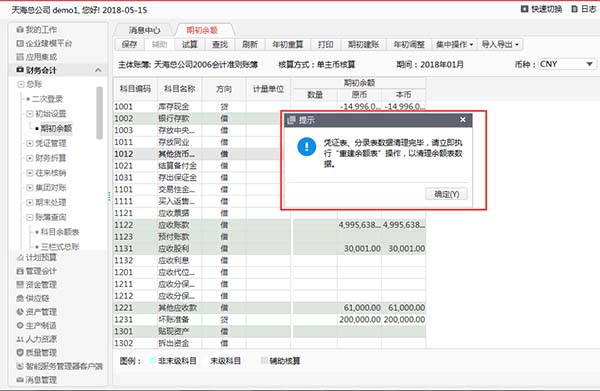Click the sidebar tree vertical scrollbar
This screenshot has width=600, height=391.
coord(99,113)
